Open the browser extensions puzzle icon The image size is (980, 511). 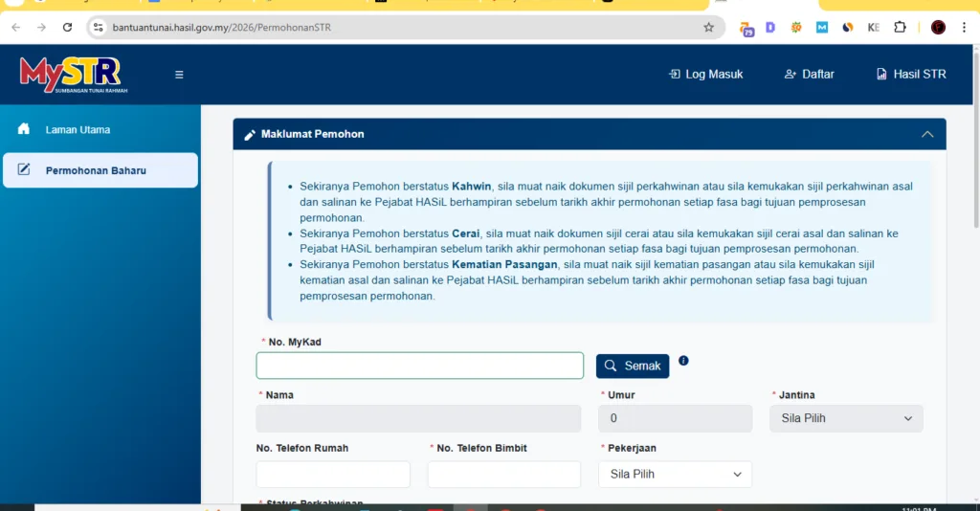[x=900, y=27]
